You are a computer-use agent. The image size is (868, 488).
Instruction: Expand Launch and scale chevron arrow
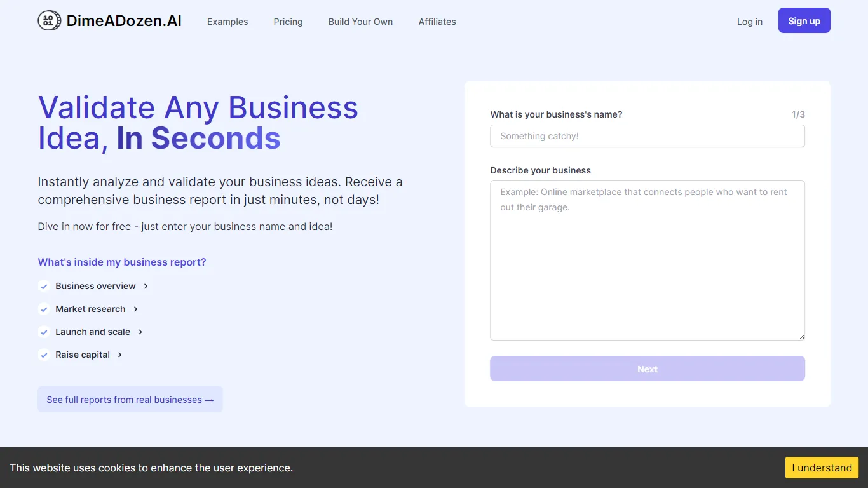(x=140, y=332)
